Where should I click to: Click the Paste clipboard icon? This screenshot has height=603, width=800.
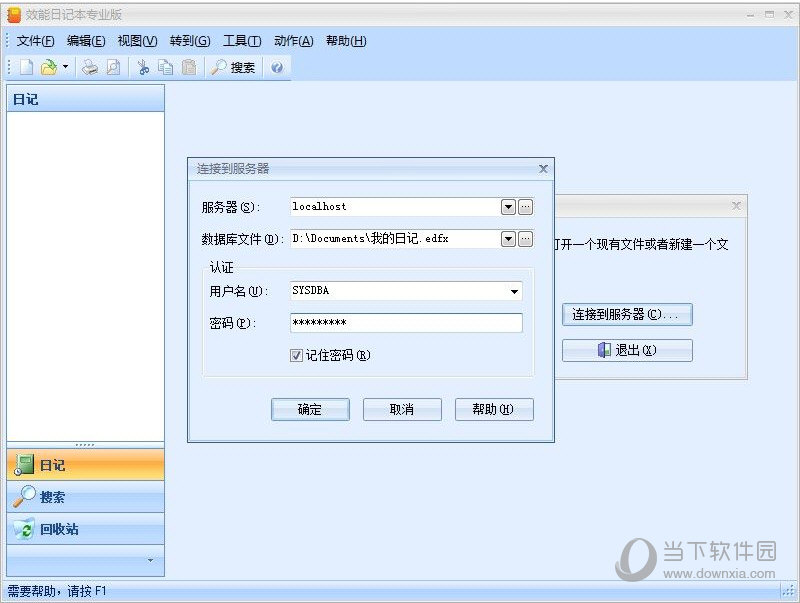(189, 67)
